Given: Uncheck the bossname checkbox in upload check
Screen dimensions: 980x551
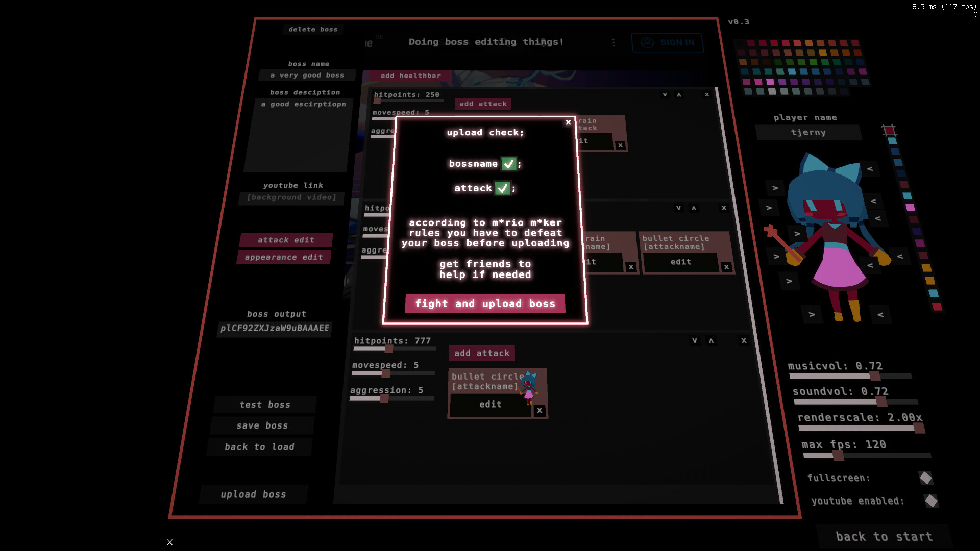Looking at the screenshot, I should (x=508, y=164).
